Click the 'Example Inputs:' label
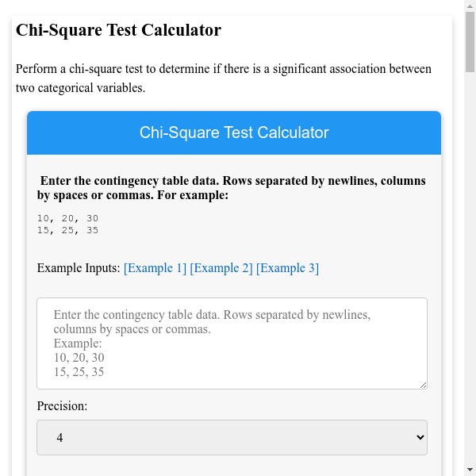 coord(79,268)
